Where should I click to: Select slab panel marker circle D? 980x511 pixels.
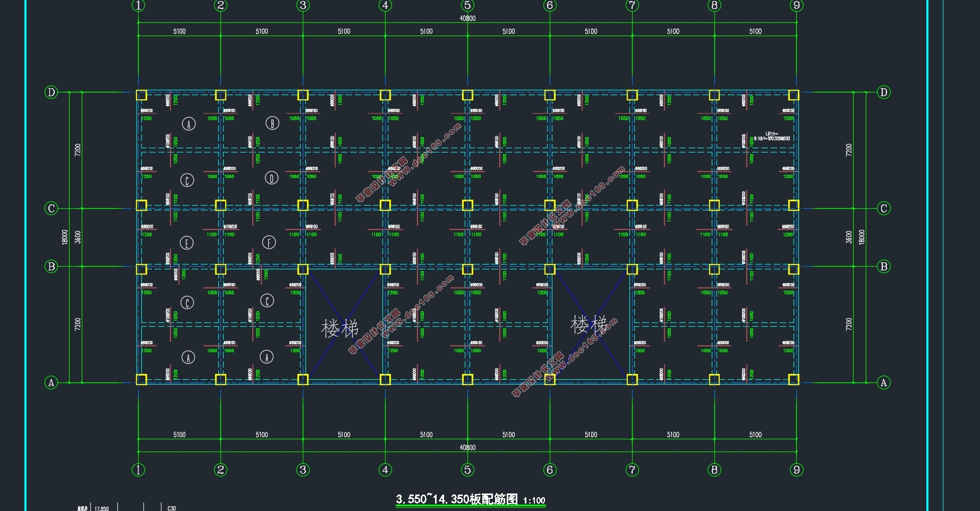click(271, 178)
